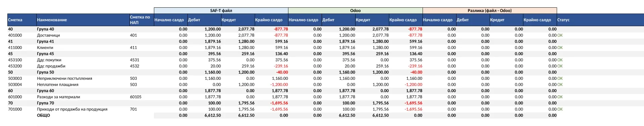Select the 'Odoo' group header cell
This screenshot has width=644, height=126.
pyautogui.click(x=355, y=11)
